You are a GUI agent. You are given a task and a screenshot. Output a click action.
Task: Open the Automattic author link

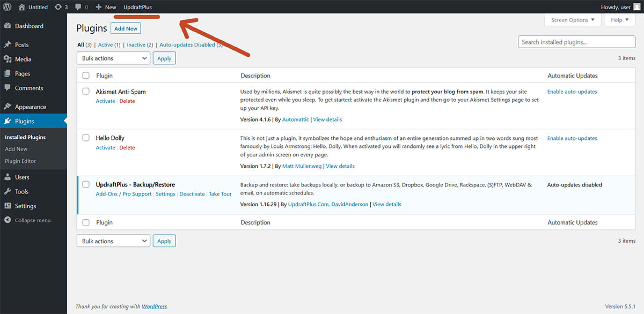pos(295,119)
